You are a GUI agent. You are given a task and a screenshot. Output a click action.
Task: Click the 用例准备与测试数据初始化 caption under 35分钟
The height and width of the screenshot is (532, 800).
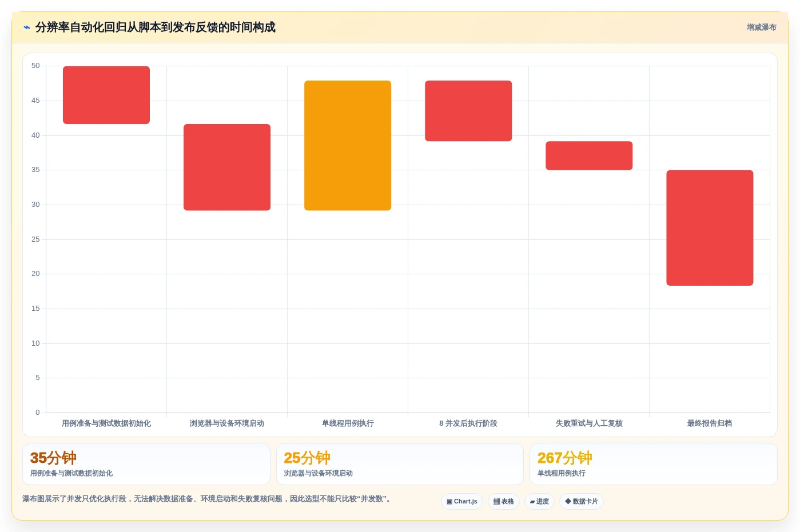(71, 473)
